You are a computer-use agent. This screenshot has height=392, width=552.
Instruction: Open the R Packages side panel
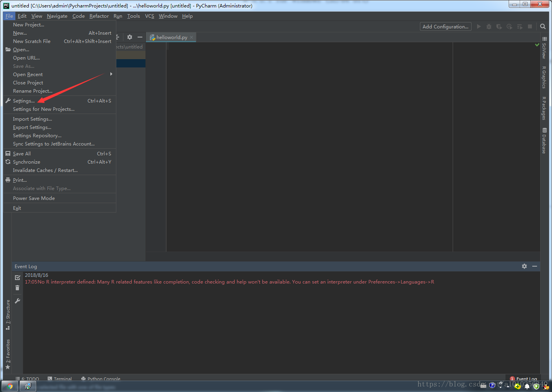(x=545, y=109)
